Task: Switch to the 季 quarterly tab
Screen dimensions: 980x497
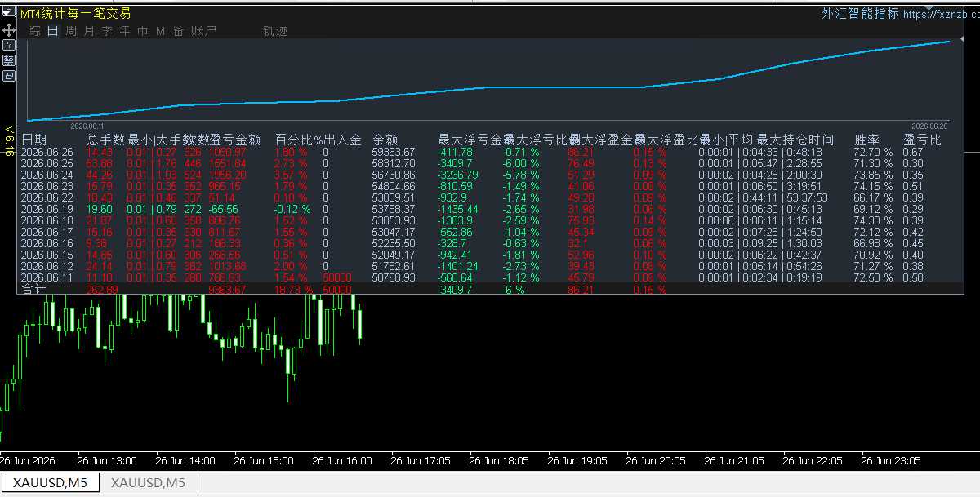Action: (x=107, y=31)
